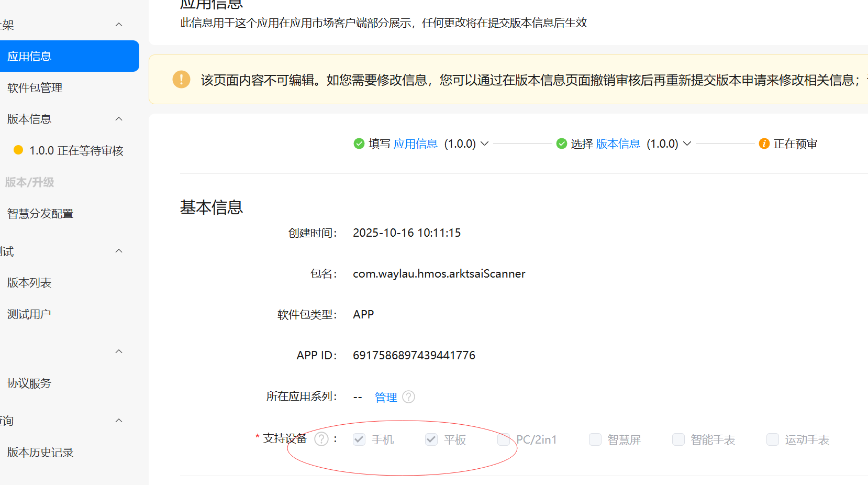Open 软件包管理 in the sidebar
This screenshot has height=485, width=868.
point(35,88)
